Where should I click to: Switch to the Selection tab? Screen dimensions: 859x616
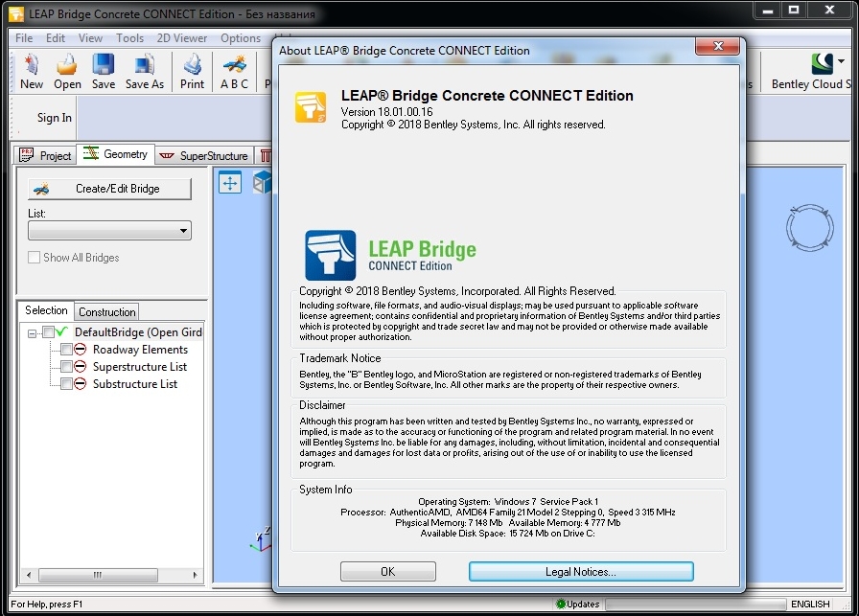(x=46, y=310)
